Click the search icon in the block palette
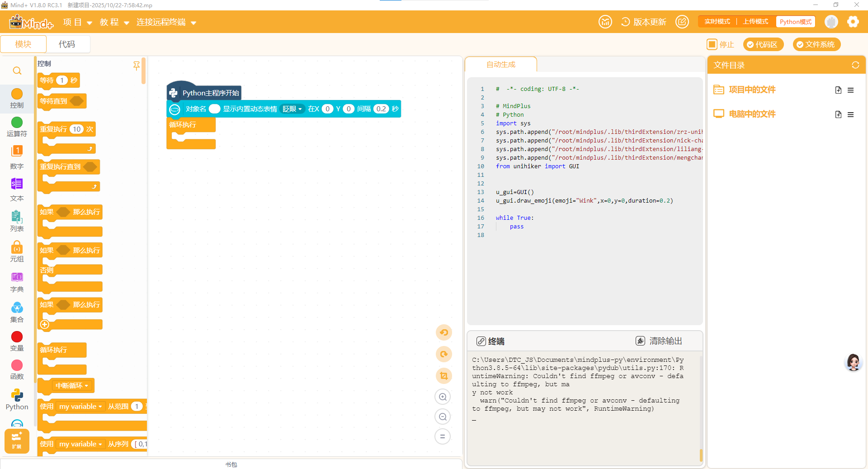Screen dimensions: 868x469 (x=17, y=71)
